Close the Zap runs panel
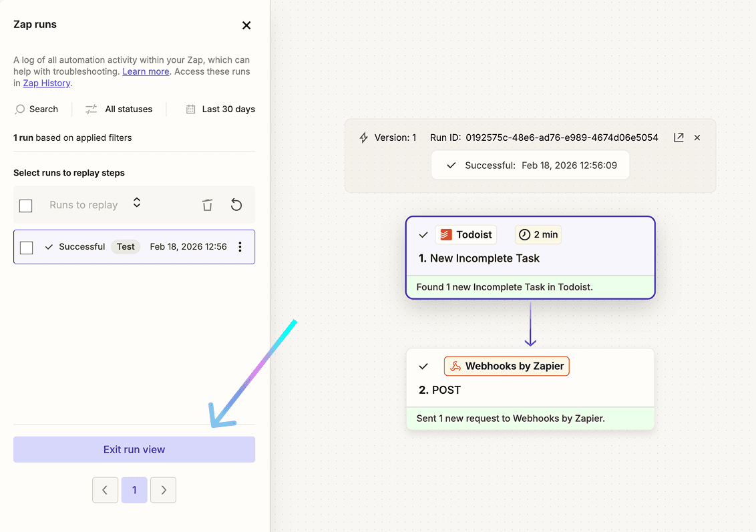 pos(246,25)
